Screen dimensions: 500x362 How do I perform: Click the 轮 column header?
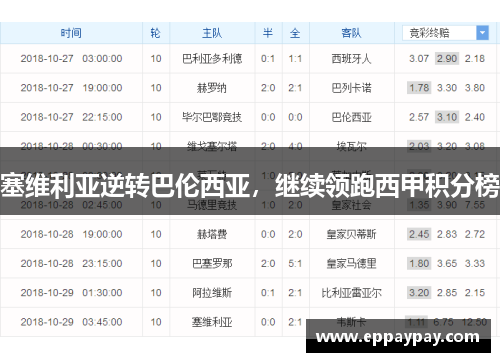[156, 33]
